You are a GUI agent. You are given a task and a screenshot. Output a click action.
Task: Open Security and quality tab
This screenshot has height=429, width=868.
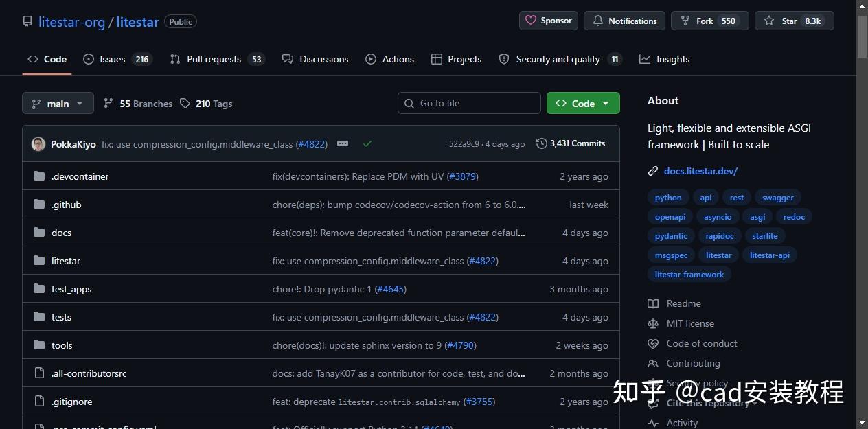(560, 59)
